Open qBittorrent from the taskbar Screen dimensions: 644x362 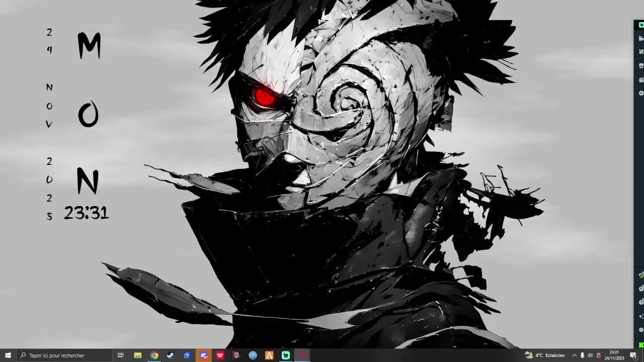[x=253, y=355]
